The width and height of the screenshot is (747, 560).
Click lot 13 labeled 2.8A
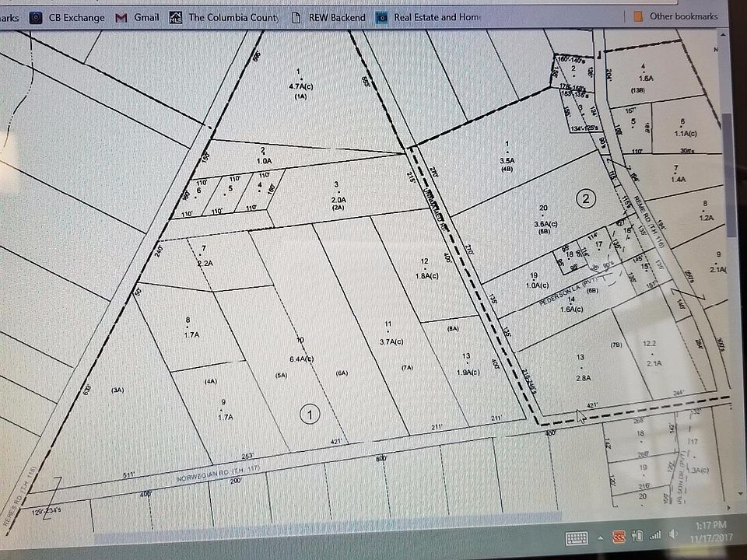click(583, 367)
